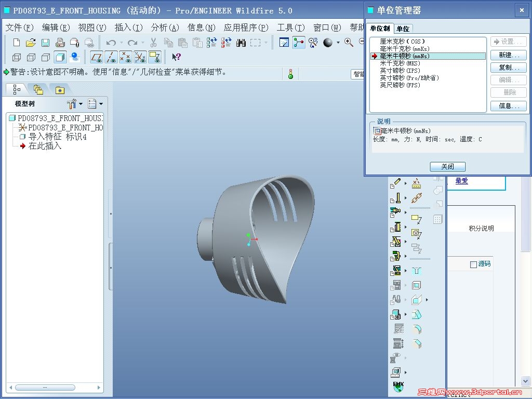Click the 复制... button
Viewport: 532px width, 399px height.
pos(509,68)
